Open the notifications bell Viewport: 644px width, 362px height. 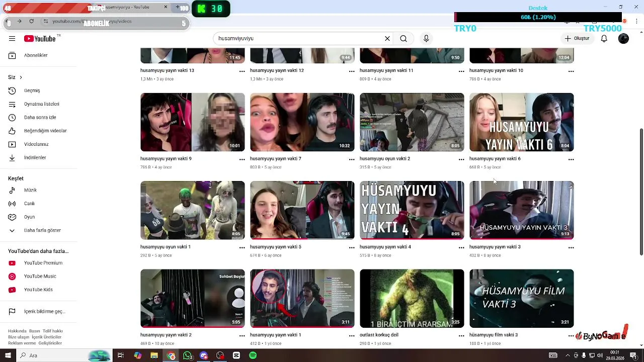click(604, 39)
